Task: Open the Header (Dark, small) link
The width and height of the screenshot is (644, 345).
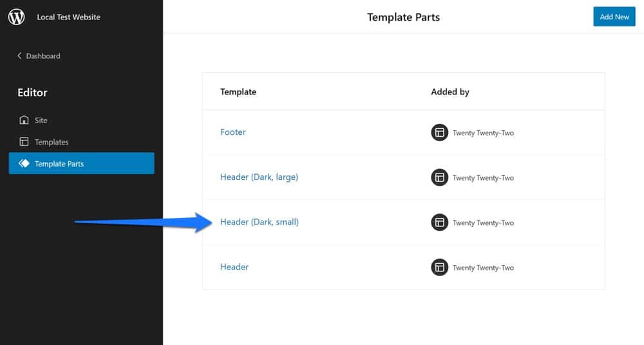Action: 260,222
